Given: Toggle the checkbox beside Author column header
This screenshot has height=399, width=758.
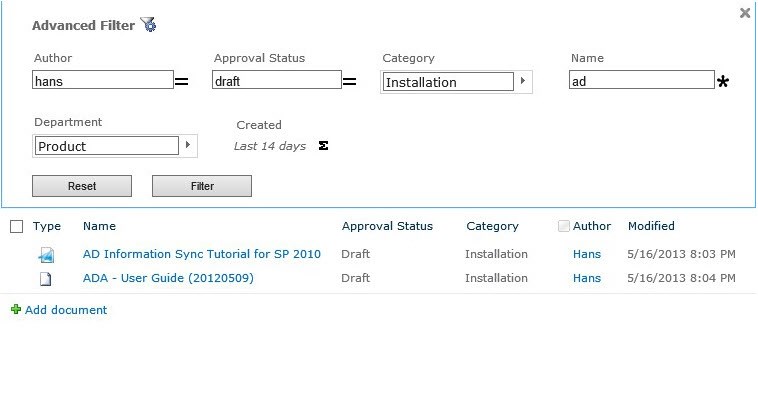Looking at the screenshot, I should 564,226.
